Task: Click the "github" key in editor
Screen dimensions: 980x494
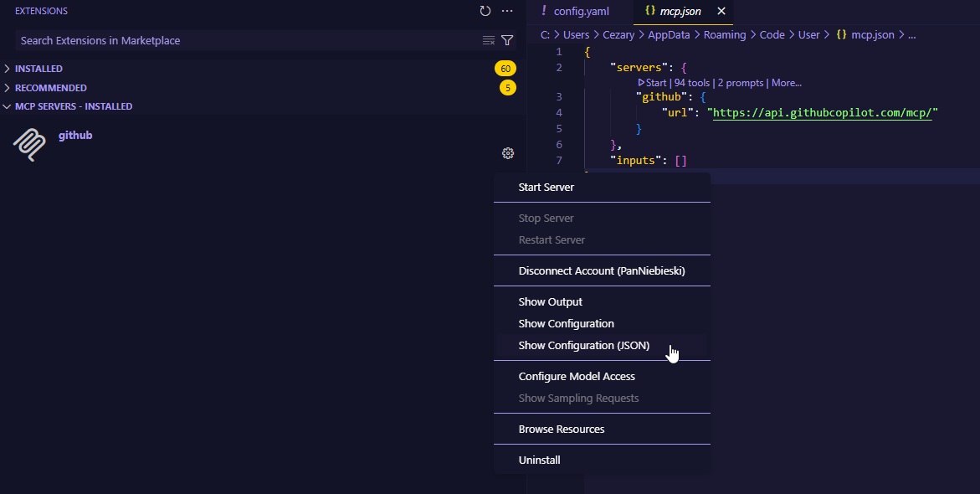Action: (x=662, y=97)
